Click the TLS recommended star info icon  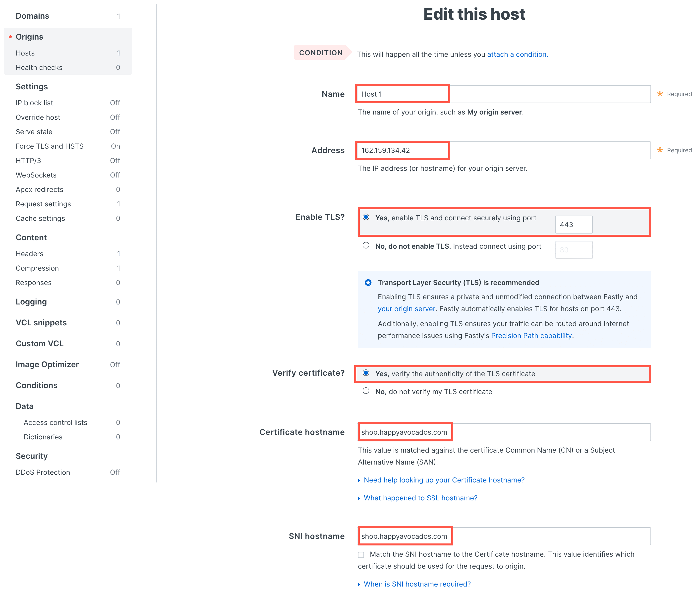(x=368, y=283)
